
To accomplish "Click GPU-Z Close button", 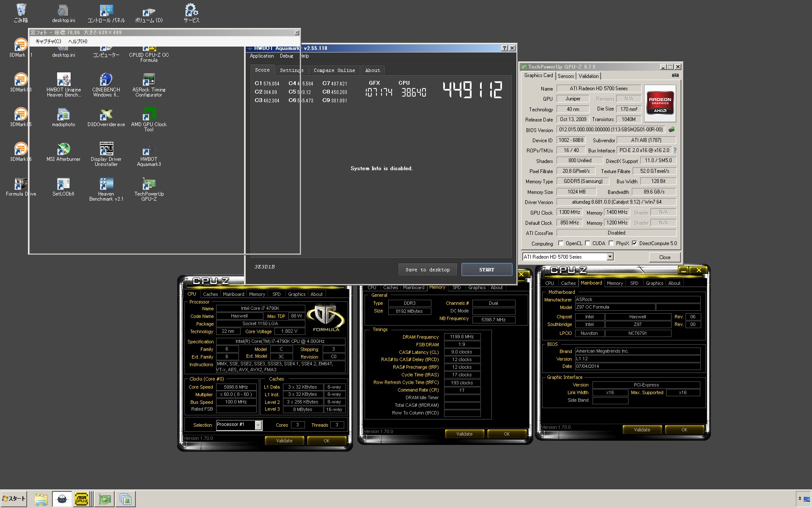I will click(665, 257).
